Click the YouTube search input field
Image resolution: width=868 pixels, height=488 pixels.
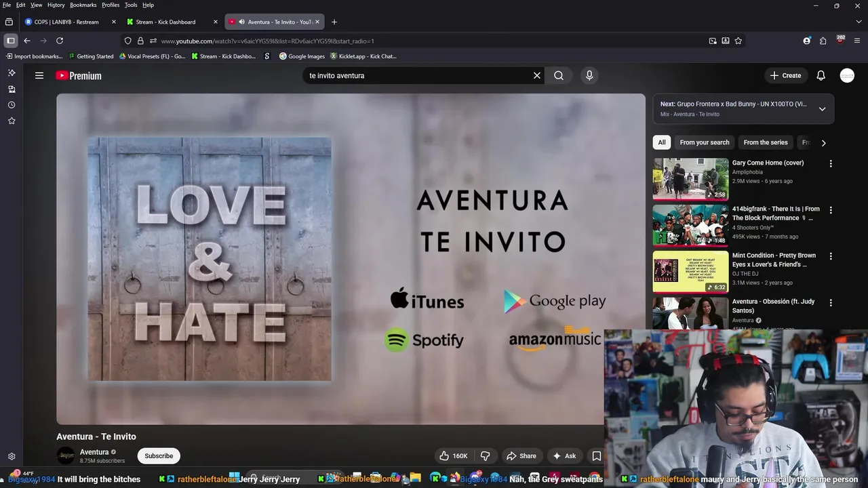click(x=417, y=75)
